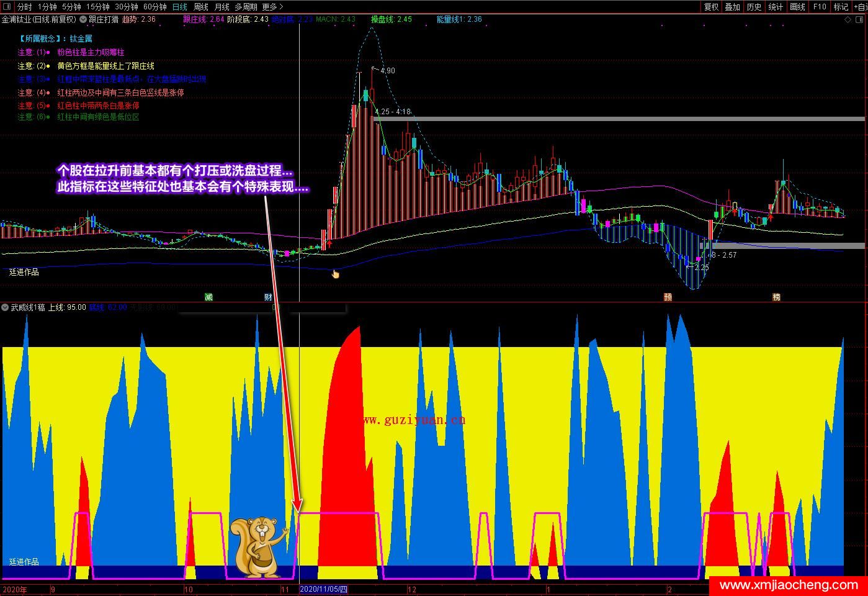
Task: Click the green 减 event marker
Action: (x=209, y=297)
